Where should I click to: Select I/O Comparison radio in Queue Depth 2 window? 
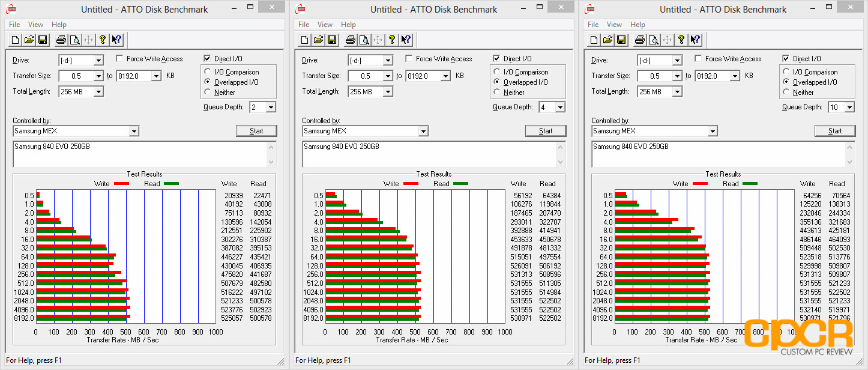208,72
